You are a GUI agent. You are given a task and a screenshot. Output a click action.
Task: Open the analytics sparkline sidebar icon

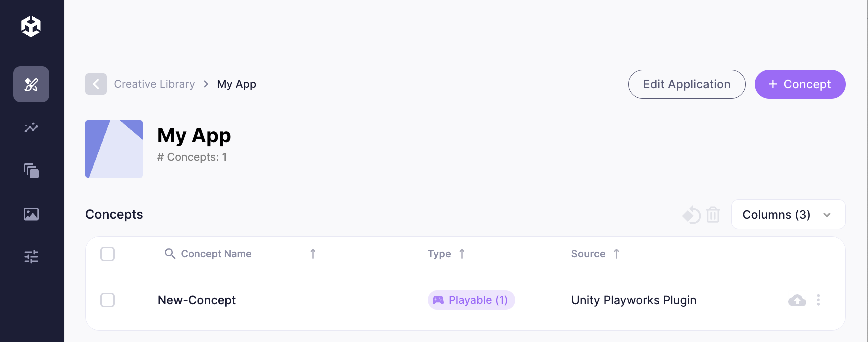[x=31, y=128]
